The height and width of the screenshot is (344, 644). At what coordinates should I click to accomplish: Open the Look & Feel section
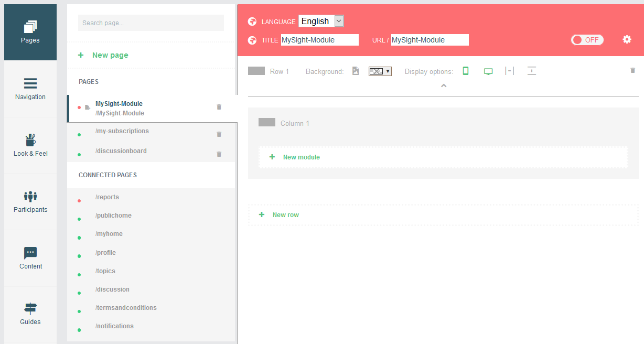click(x=30, y=145)
